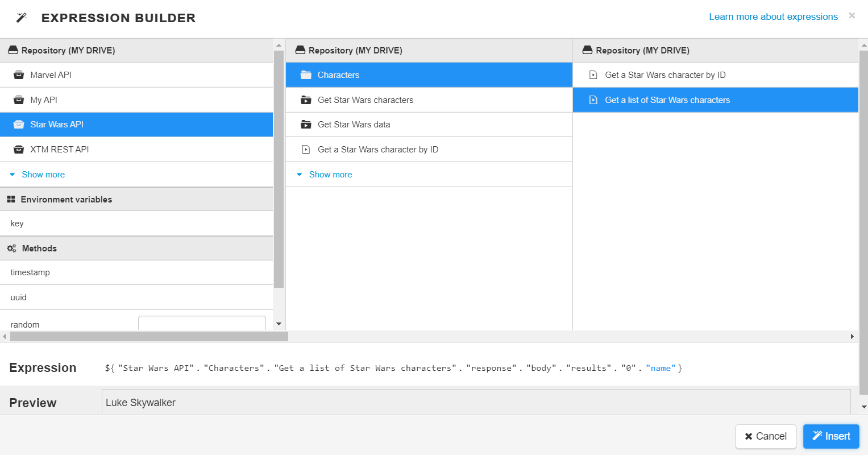This screenshot has width=868, height=455.
Task: Click the Get Star Wars data scenario icon
Action: [306, 125]
